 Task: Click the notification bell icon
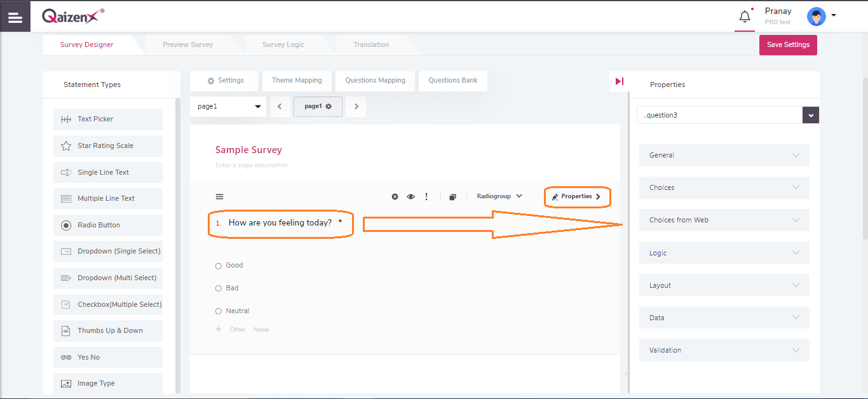745,17
